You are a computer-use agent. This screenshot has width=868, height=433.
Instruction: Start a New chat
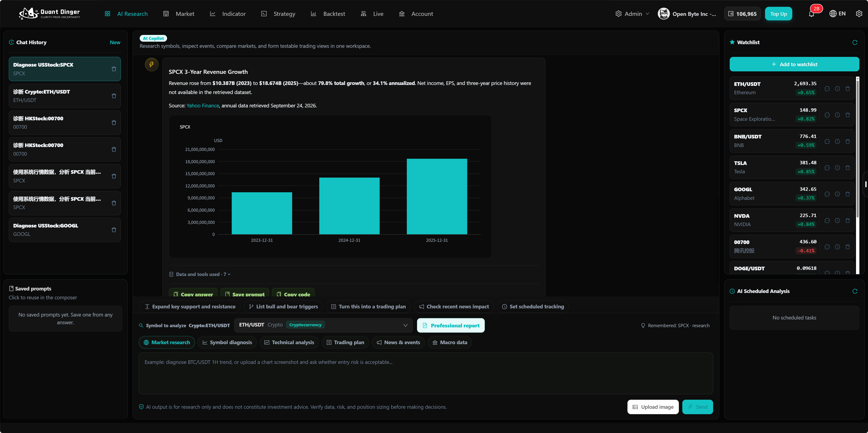115,42
